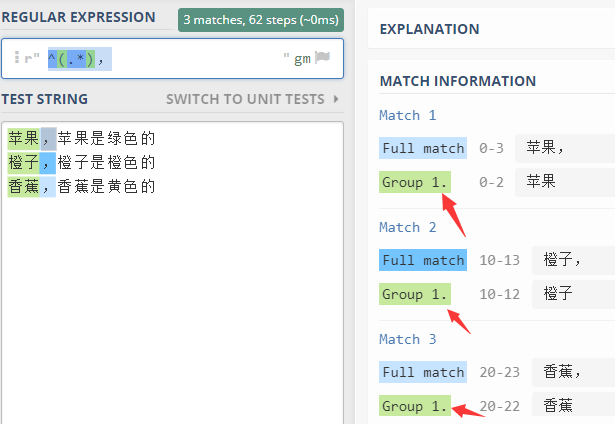Click the drag handle before the regex delimiter
This screenshot has width=615, height=424.
coord(17,57)
